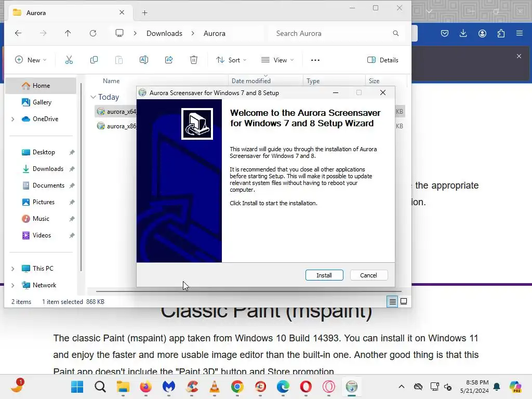This screenshot has height=399, width=532.
Task: Click the This PC monitor icon in address bar
Action: [119, 33]
